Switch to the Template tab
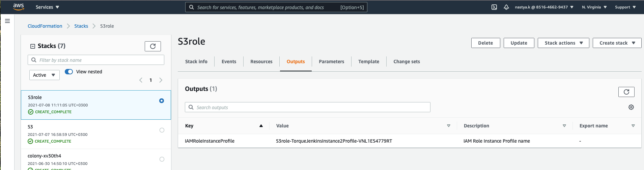 [x=369, y=62]
